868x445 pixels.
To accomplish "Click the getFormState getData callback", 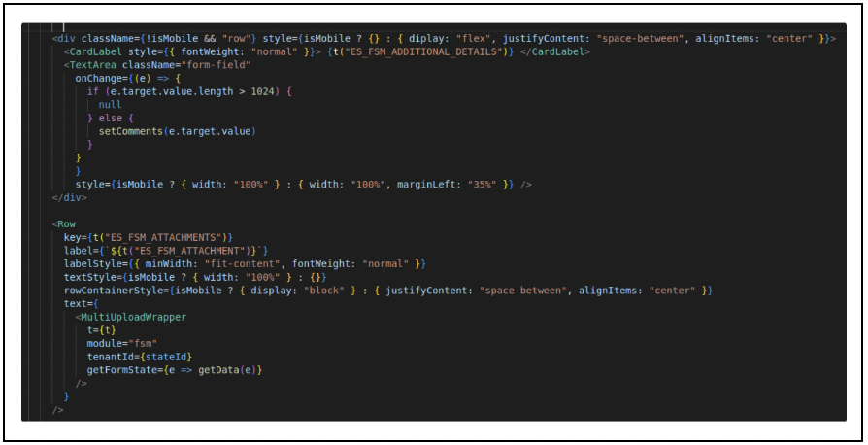I will pos(175,370).
